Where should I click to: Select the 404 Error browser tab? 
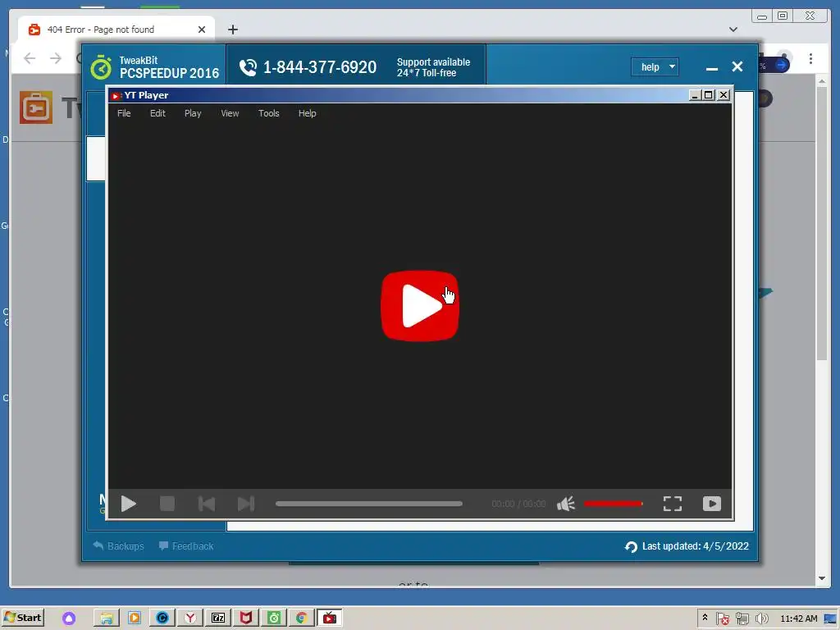[116, 30]
